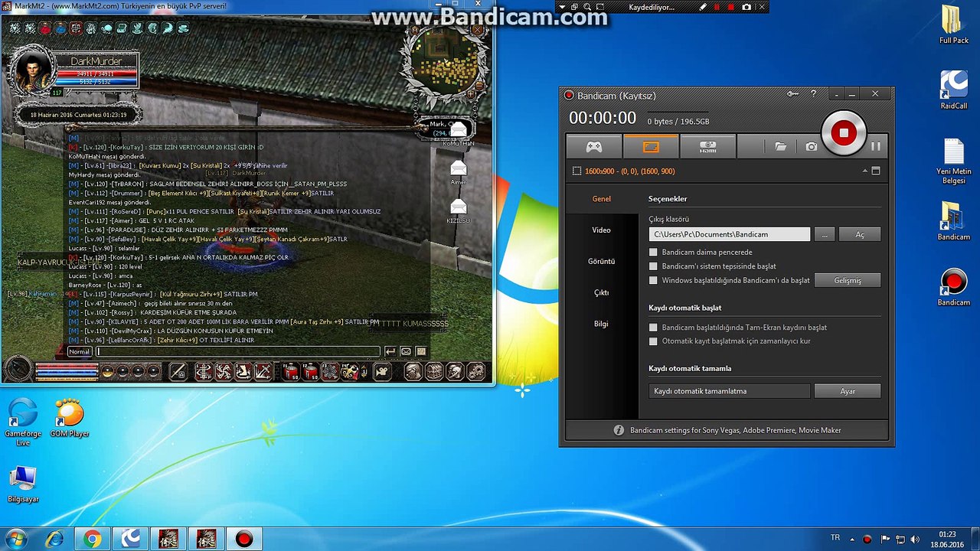Open GOM Player desktop shortcut
This screenshot has width=980, height=551.
(x=70, y=417)
